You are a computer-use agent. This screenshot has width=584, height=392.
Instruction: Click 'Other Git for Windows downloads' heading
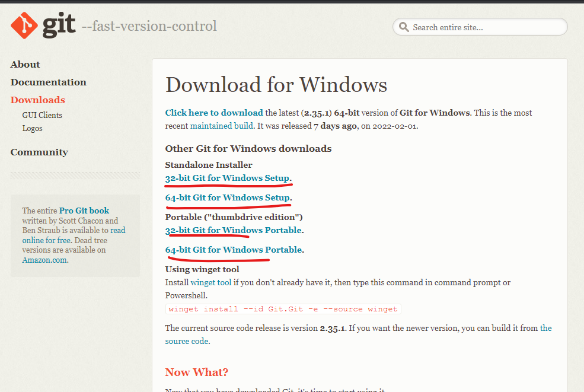point(248,149)
